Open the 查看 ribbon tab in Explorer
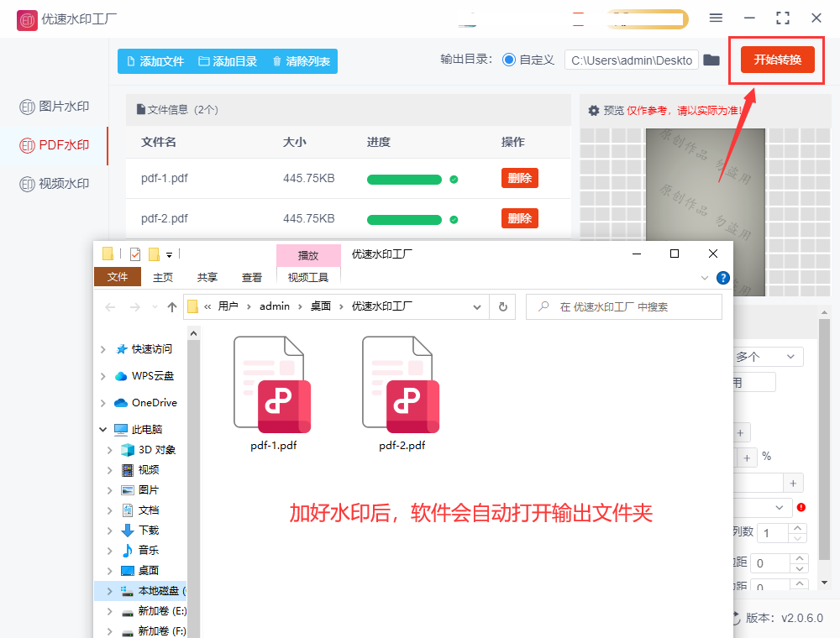 [x=252, y=277]
